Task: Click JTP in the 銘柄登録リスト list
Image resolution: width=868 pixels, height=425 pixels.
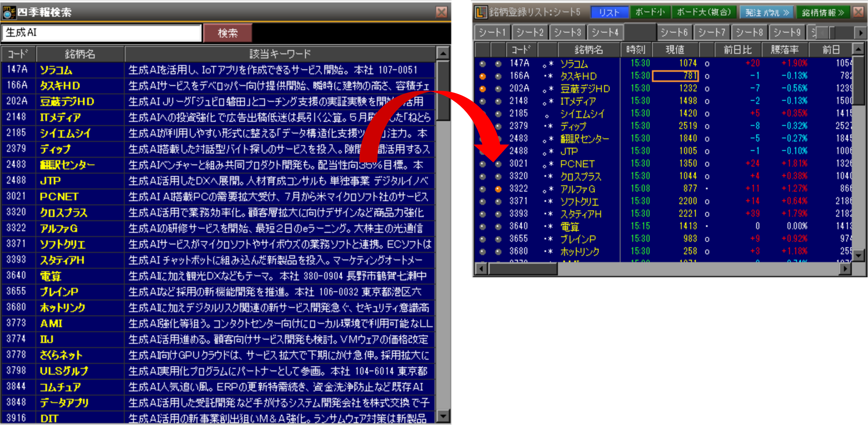Action: pyautogui.click(x=569, y=152)
